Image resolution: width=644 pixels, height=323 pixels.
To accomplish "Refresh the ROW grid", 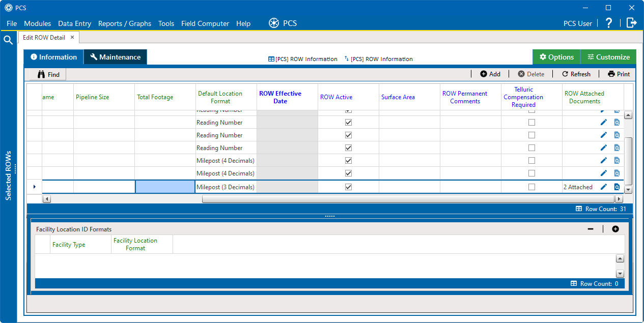I will pos(576,74).
